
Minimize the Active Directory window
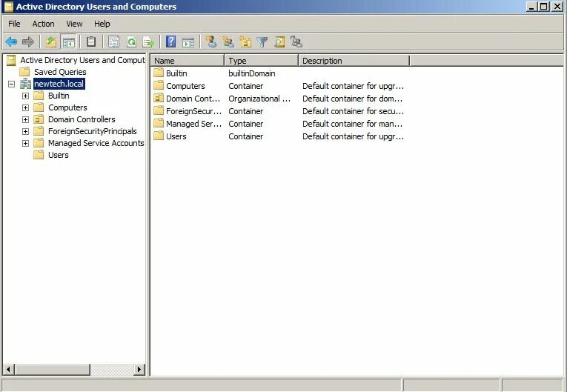[531, 7]
